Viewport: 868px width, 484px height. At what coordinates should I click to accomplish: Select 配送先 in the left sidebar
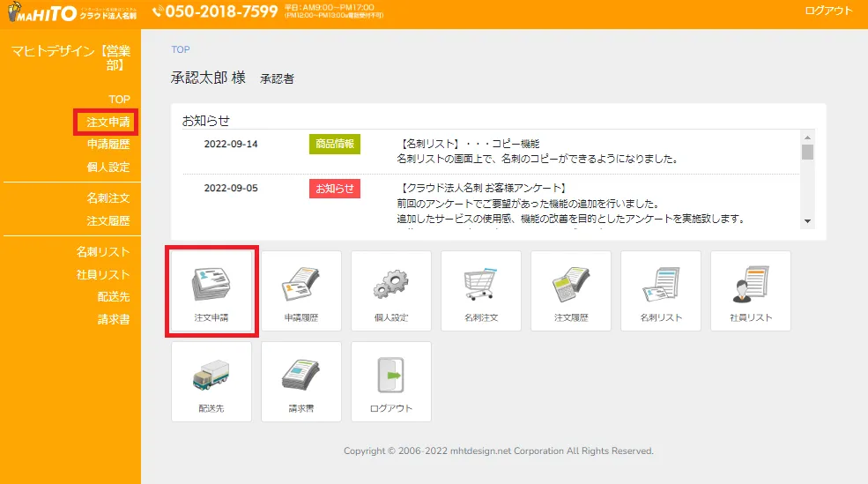[114, 297]
